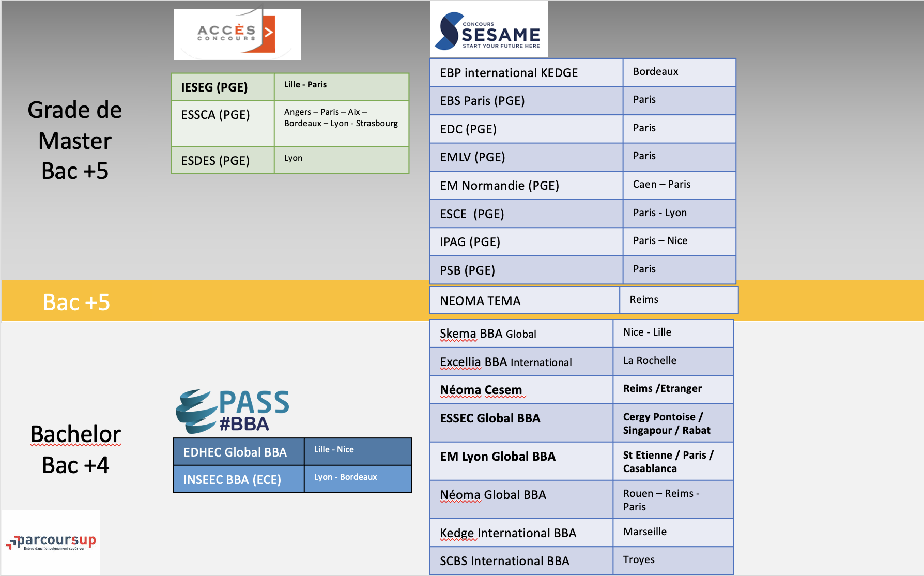Click the ACCÈS Concours logo

tap(237, 34)
